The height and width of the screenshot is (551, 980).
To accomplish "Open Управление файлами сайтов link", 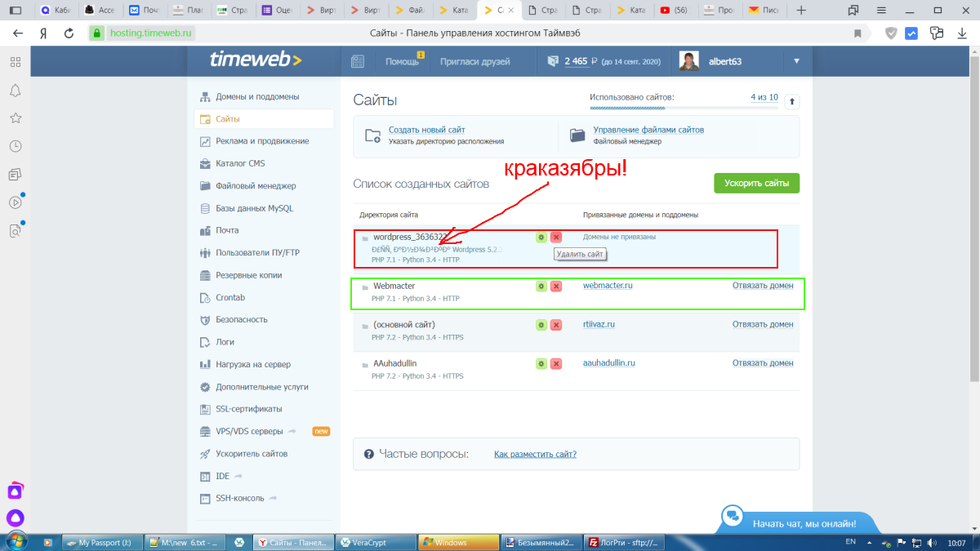I will [x=648, y=130].
